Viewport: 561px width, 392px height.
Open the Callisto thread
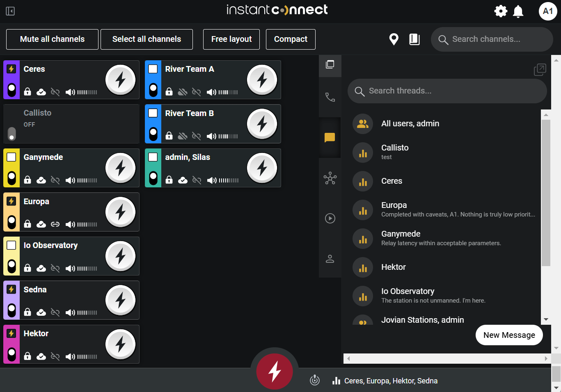[x=445, y=152]
